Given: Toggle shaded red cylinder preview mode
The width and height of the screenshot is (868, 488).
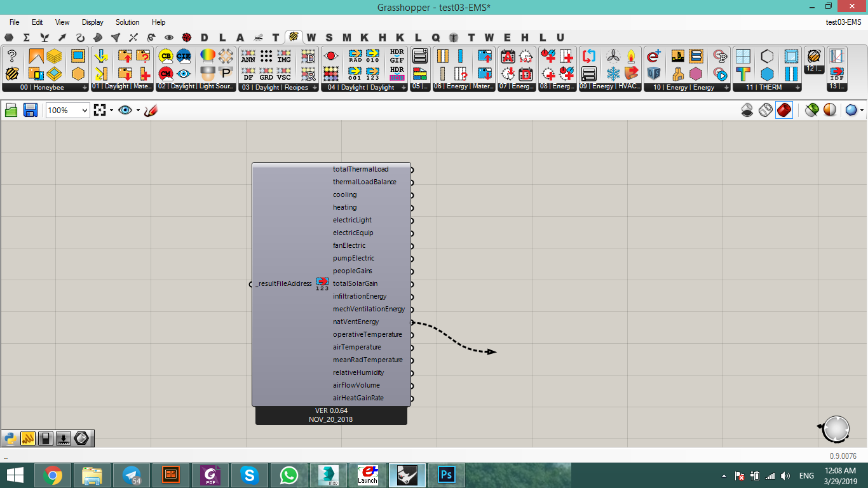Looking at the screenshot, I should pyautogui.click(x=784, y=110).
